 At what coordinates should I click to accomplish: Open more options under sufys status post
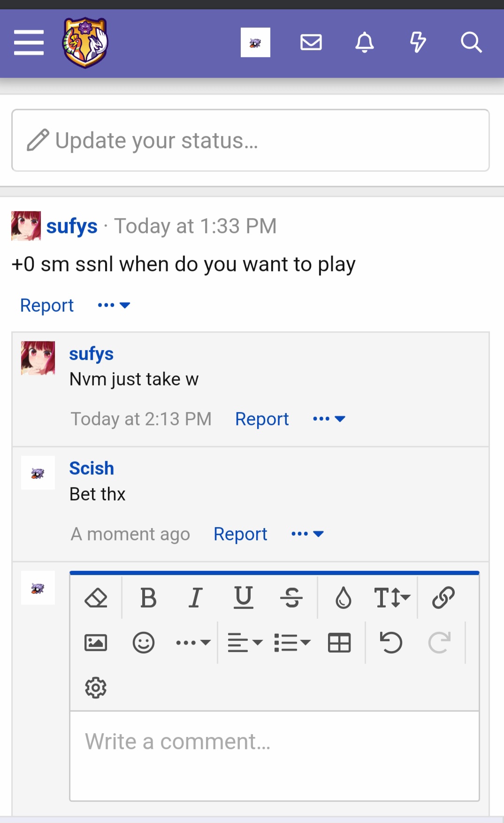(114, 305)
